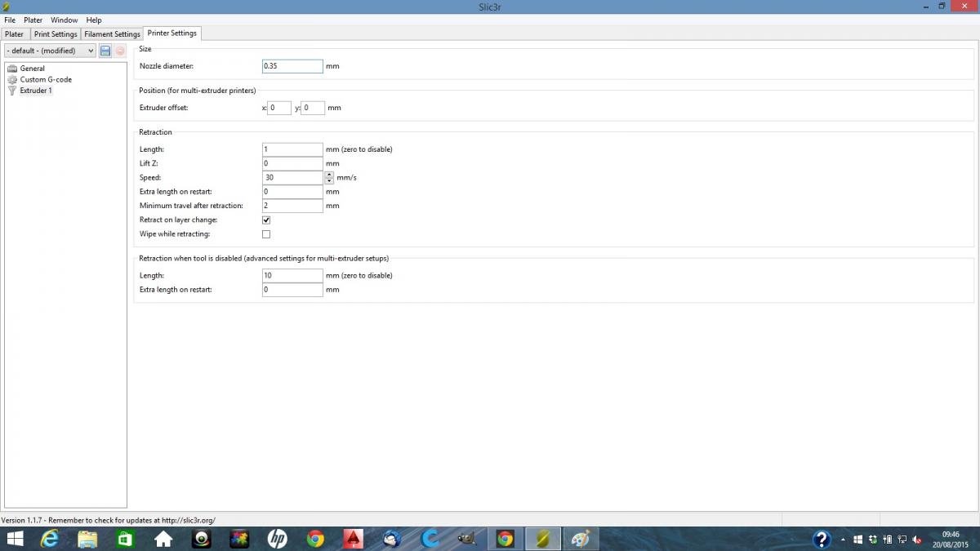Click the tool-disabled retraction Length field
Screen dimensions: 980x551
tap(292, 276)
